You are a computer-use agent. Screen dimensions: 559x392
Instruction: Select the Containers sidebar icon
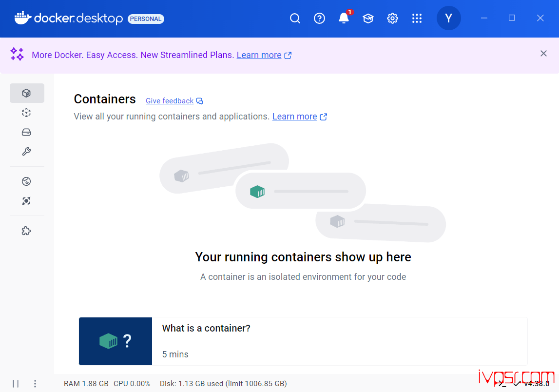pos(26,93)
